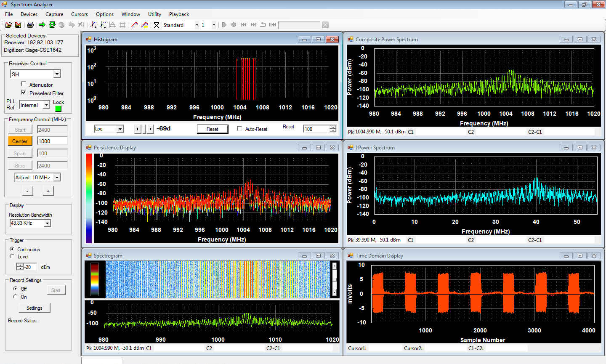Click the single green arrow capture icon
The width and height of the screenshot is (606, 364).
[x=42, y=25]
